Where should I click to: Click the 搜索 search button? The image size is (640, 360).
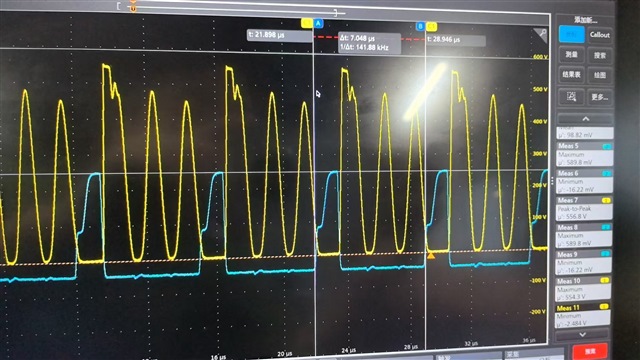tap(600, 56)
